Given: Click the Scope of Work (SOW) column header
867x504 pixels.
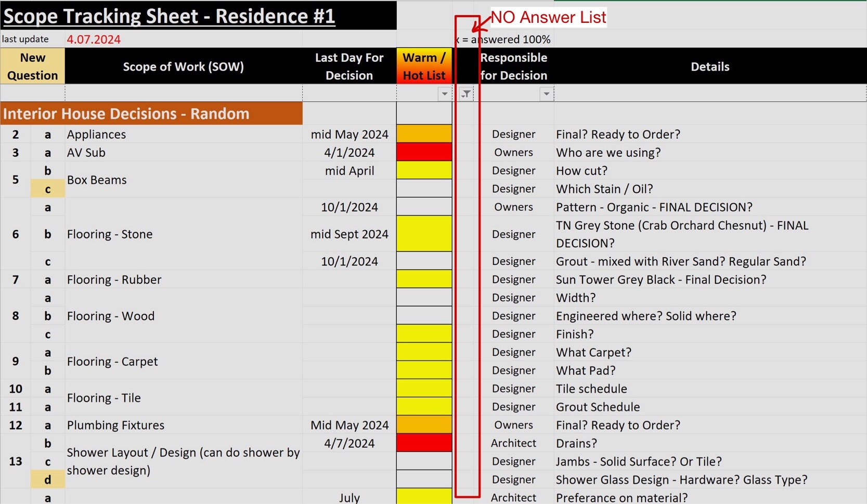Looking at the screenshot, I should [x=183, y=66].
